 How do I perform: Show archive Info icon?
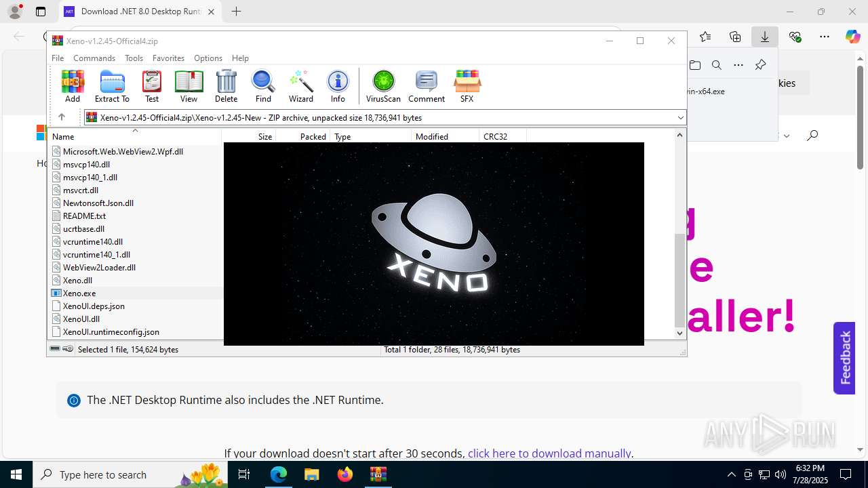pyautogui.click(x=338, y=86)
